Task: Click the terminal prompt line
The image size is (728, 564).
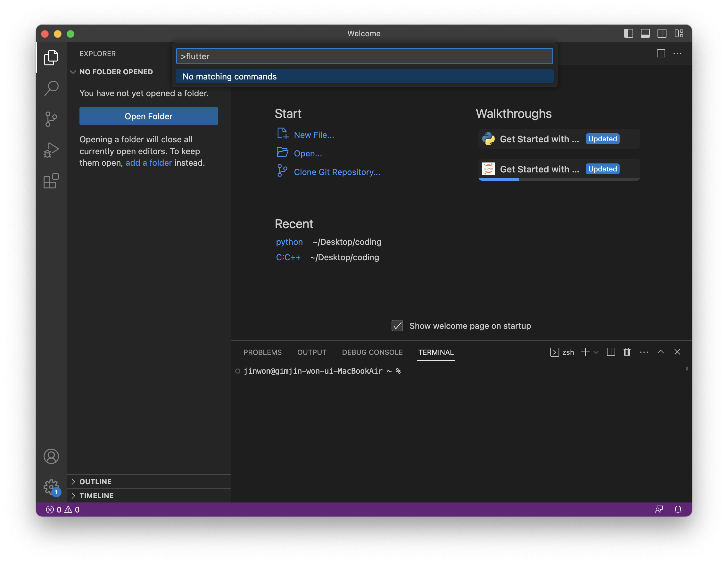Action: (322, 371)
